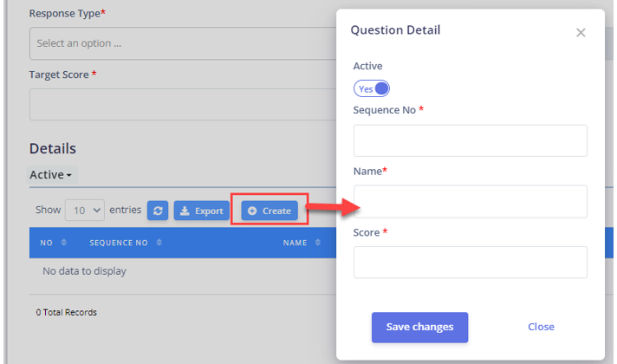
Task: Toggle the Active Yes switch
Action: click(372, 88)
